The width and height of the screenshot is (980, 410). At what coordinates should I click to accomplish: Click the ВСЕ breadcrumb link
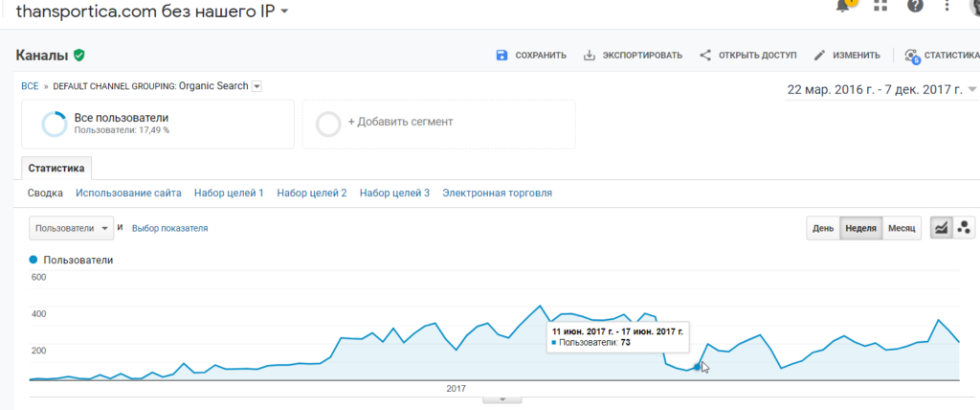point(30,86)
